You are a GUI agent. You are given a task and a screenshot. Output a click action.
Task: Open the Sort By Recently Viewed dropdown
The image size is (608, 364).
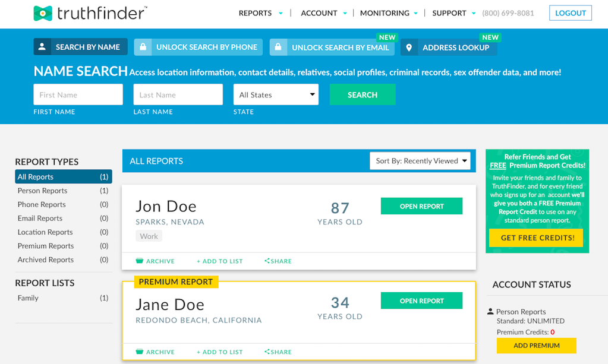(x=420, y=161)
